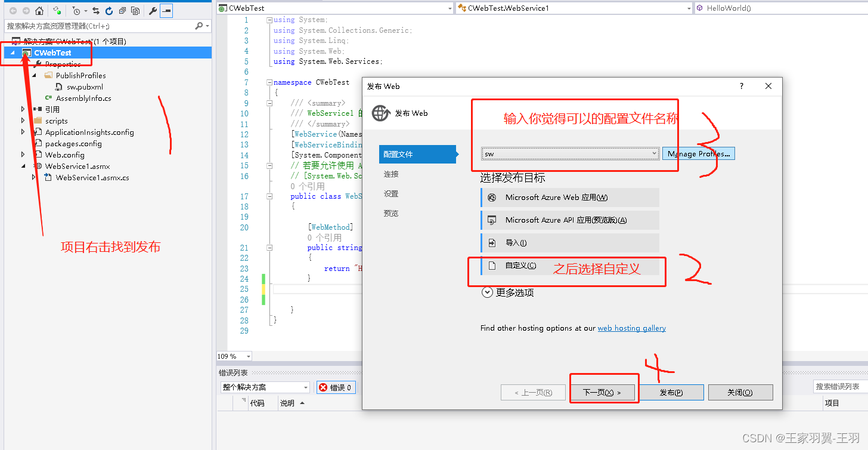Expand the Web.config node
Image resolution: width=868 pixels, height=450 pixels.
click(x=23, y=155)
